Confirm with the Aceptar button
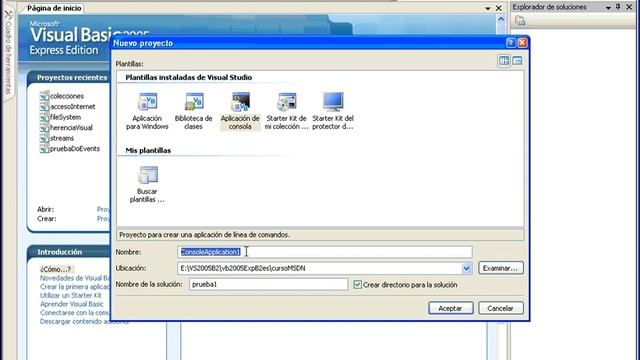 point(451,308)
